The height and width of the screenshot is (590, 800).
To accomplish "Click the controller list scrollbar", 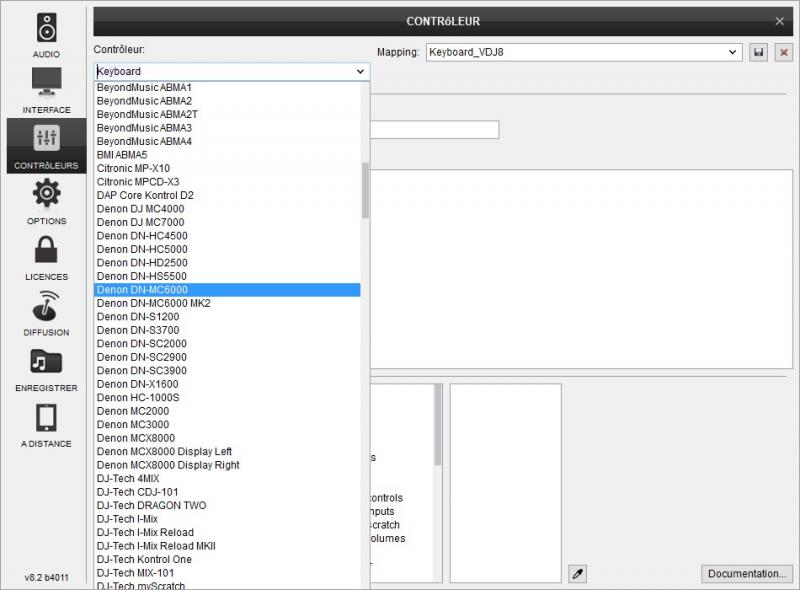I will pyautogui.click(x=365, y=190).
